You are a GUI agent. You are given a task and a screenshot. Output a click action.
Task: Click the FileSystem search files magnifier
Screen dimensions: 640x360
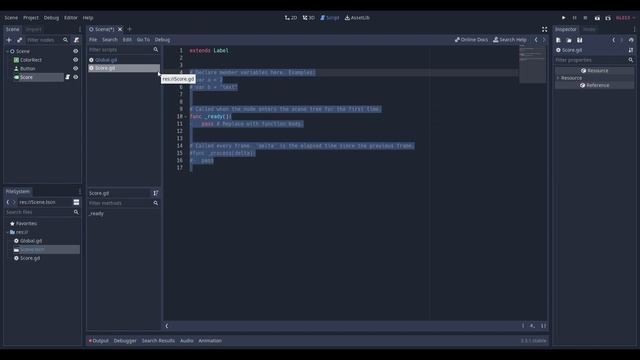pos(76,212)
